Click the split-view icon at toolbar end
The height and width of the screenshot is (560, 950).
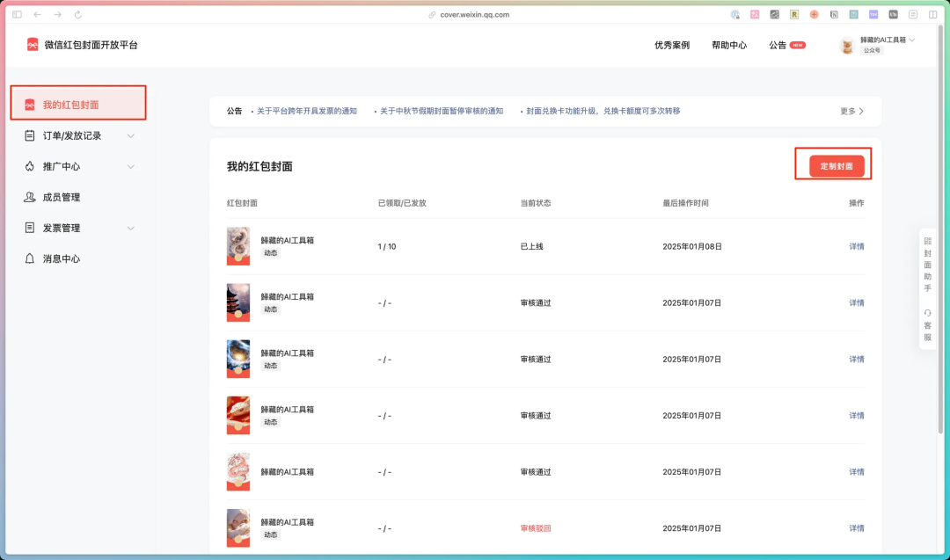pos(933,15)
